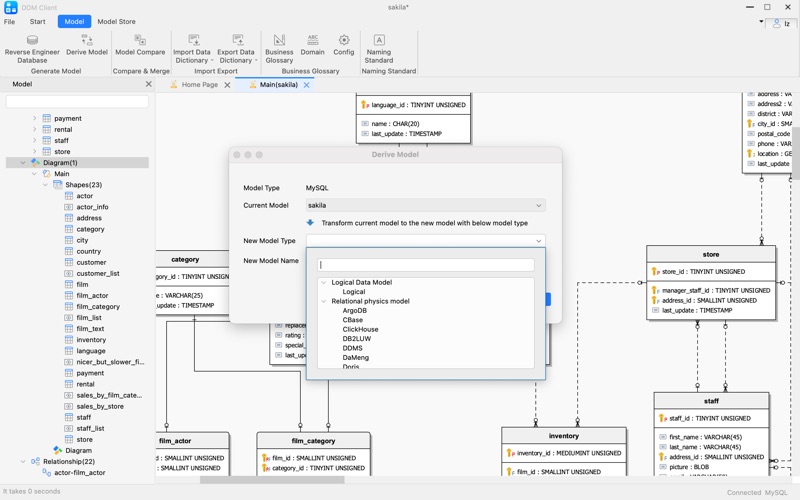
Task: Open the File menu
Action: tap(9, 21)
